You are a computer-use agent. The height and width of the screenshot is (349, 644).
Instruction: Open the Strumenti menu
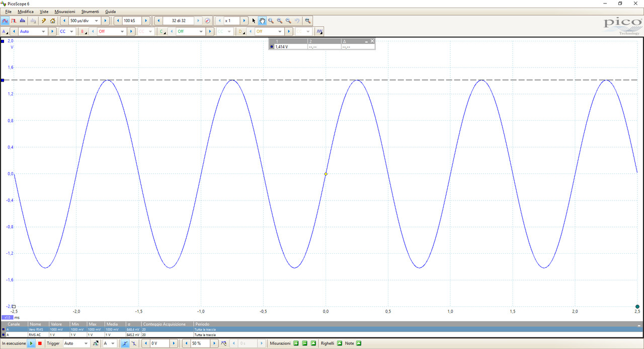pos(90,11)
